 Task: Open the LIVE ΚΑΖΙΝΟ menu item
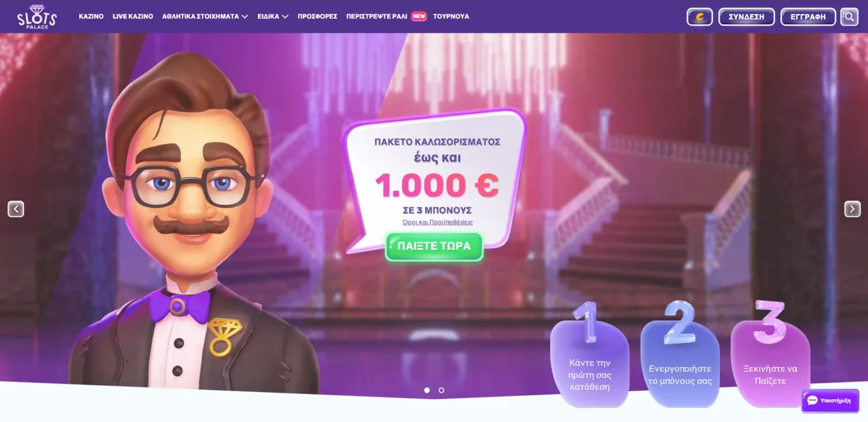pyautogui.click(x=133, y=16)
